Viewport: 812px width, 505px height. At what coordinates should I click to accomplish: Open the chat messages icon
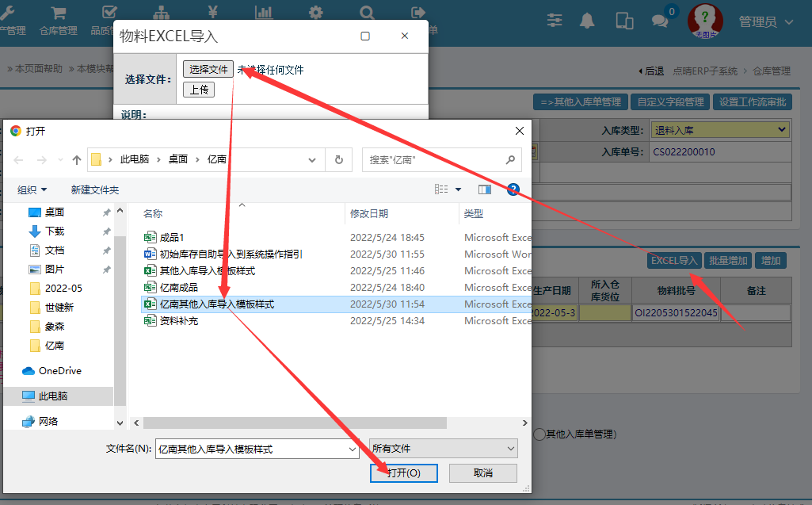point(660,21)
